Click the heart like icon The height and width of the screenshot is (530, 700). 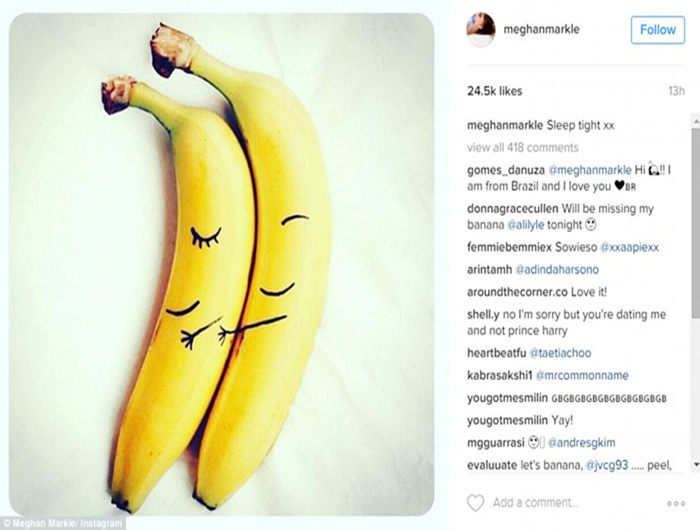(x=475, y=503)
